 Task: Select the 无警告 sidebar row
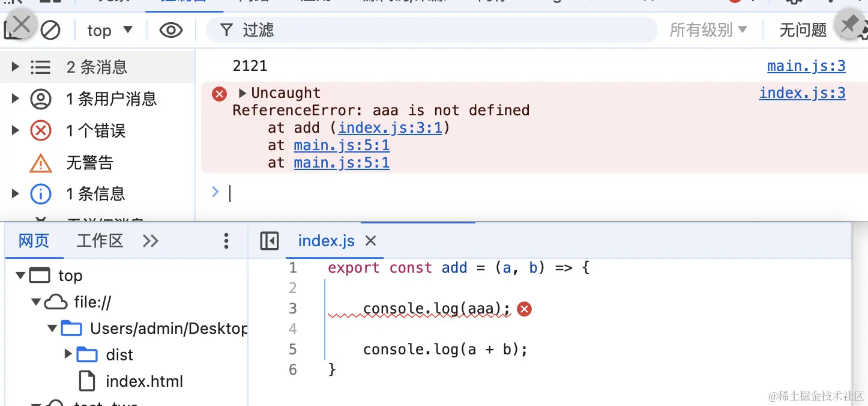pos(97,162)
